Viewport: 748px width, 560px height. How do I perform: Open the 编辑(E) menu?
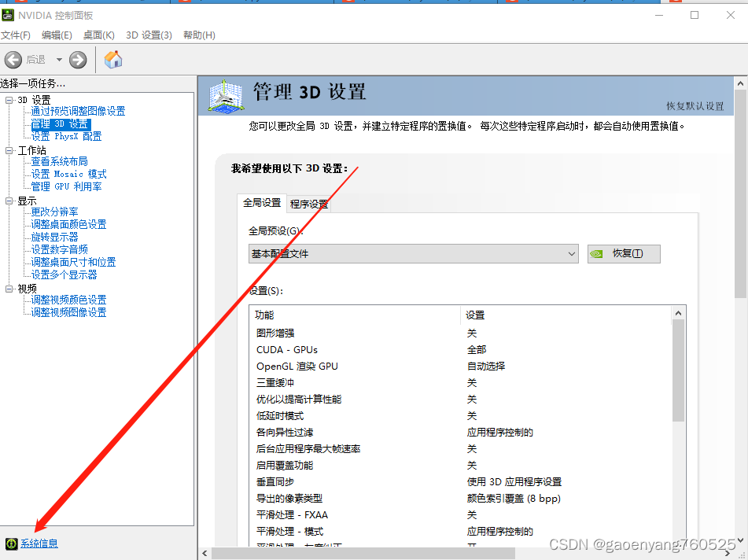[x=57, y=35]
